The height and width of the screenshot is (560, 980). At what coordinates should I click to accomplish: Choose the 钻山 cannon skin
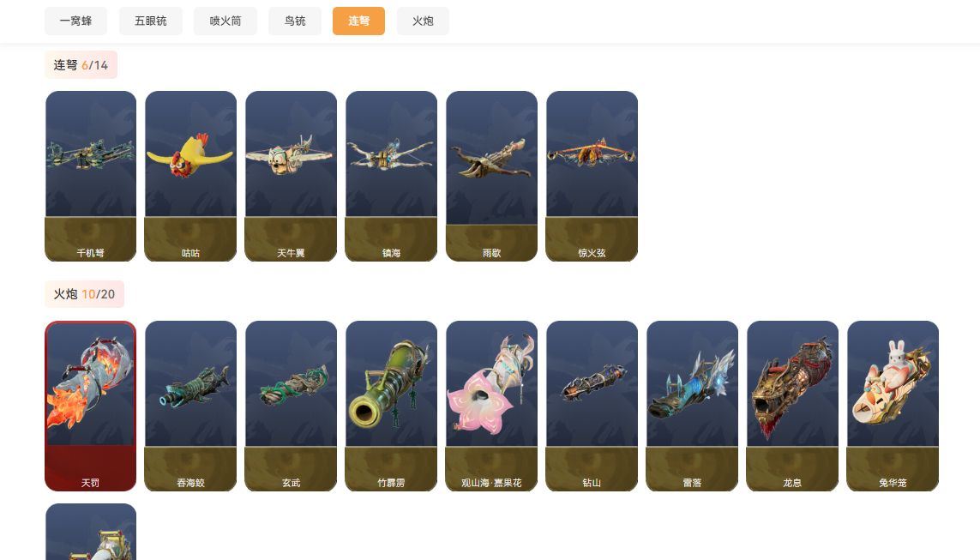tap(592, 406)
